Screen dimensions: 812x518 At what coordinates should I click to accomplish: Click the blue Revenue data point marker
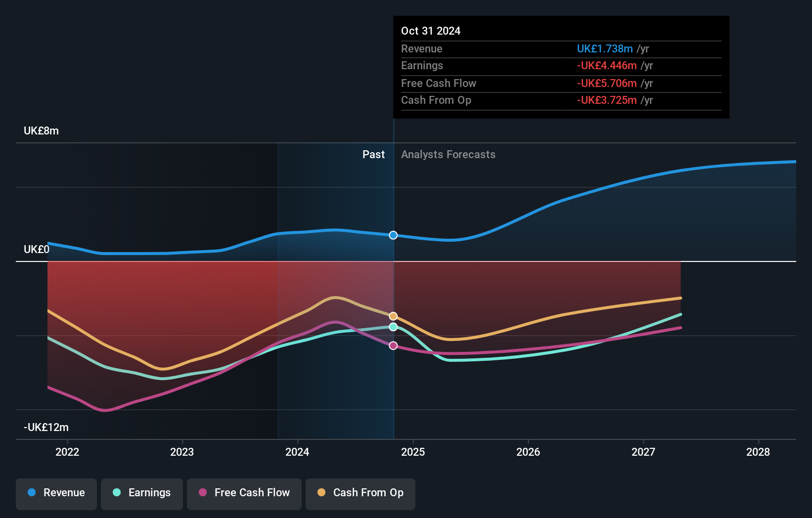click(x=393, y=235)
